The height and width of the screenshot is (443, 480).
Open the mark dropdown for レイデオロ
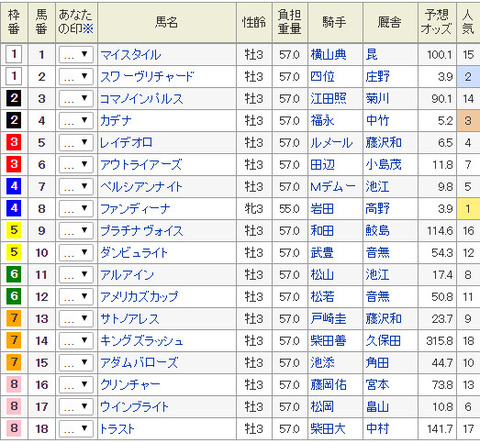76,142
